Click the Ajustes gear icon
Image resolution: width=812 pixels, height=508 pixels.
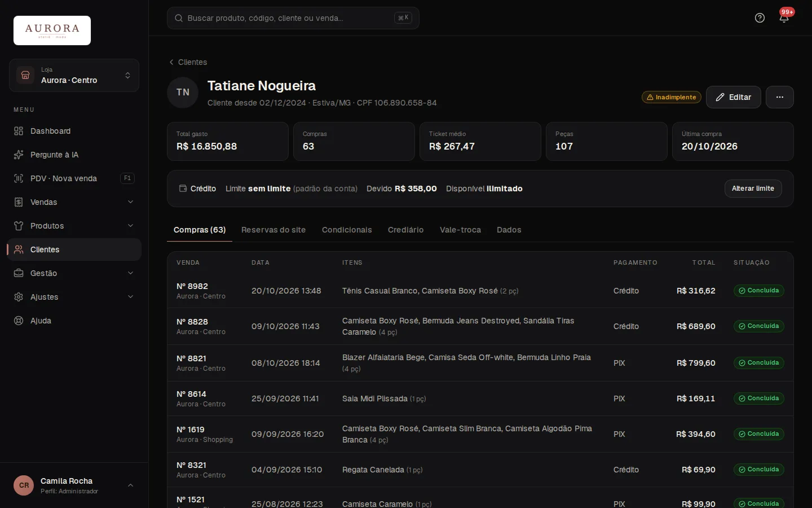coord(19,297)
